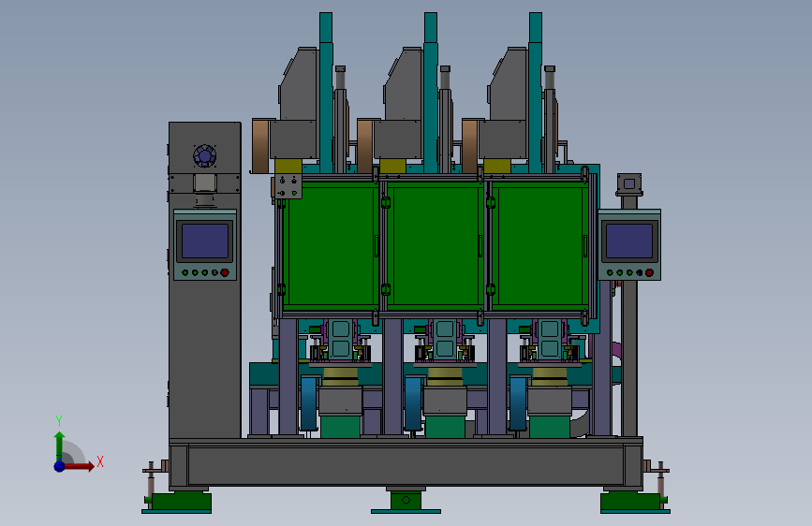Viewport: 812px width, 526px height.
Task: Select the red button on the right pedestal panel
Action: [649, 272]
